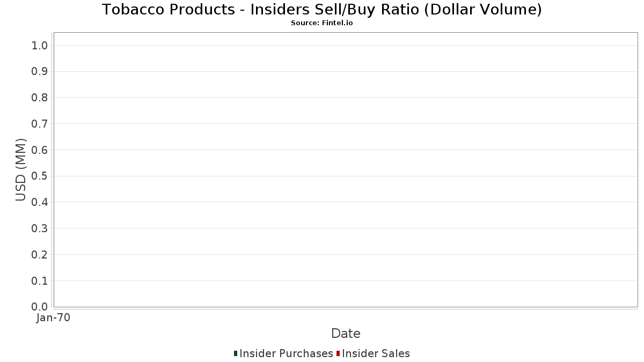Click the 0.5 y-axis tick label
The width and height of the screenshot is (644, 362).
pyautogui.click(x=40, y=176)
